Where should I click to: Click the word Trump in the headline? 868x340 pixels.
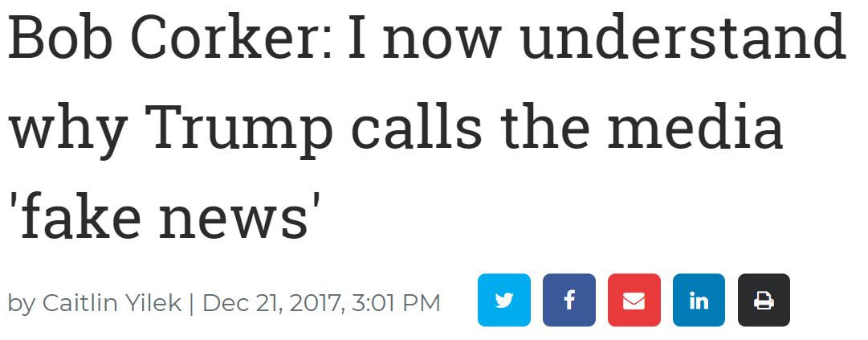pos(243,130)
